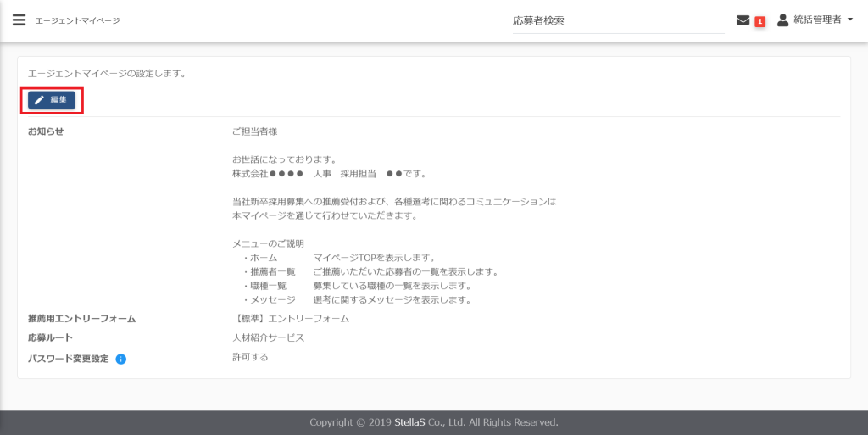Click the pencil icon in 編集 button
868x435 pixels.
(39, 100)
